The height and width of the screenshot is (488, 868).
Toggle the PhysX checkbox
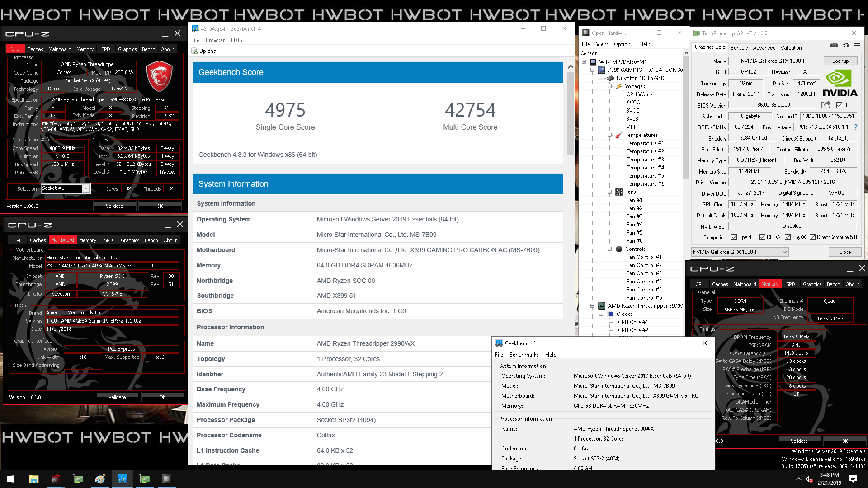788,237
